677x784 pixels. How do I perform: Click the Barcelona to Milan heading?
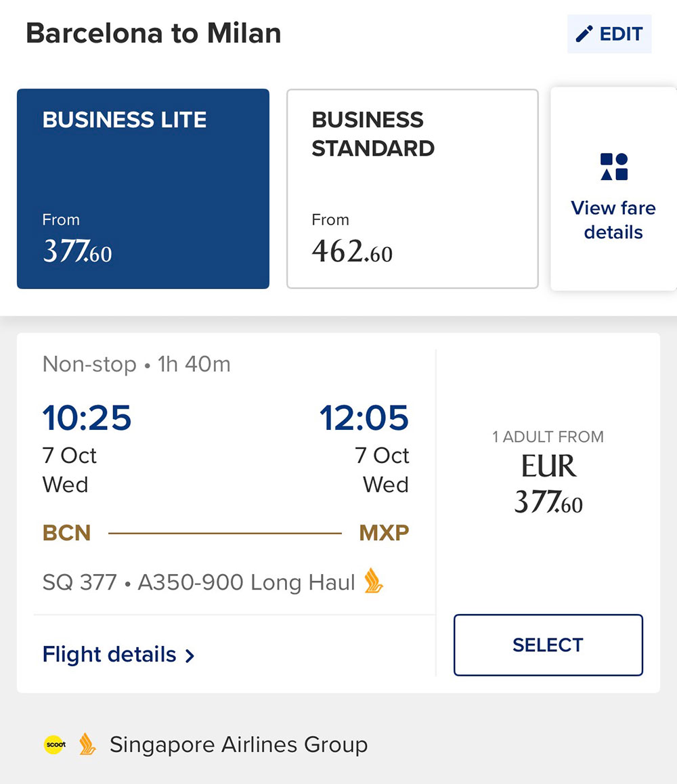tap(154, 34)
